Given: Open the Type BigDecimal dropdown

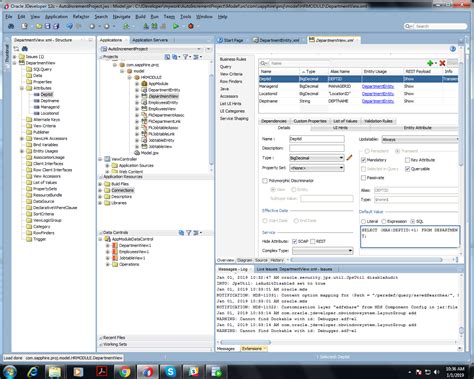Looking at the screenshot, I should coord(317,158).
